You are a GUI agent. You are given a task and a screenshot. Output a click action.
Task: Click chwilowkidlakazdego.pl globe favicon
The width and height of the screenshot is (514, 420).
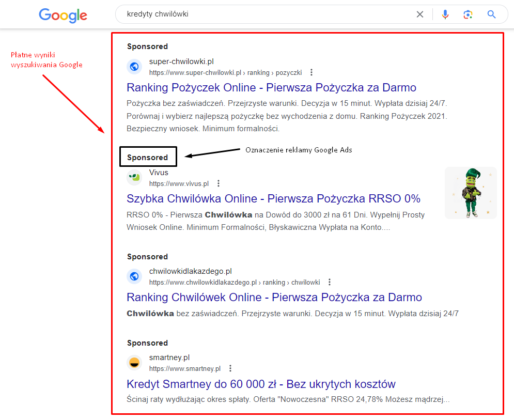click(134, 276)
